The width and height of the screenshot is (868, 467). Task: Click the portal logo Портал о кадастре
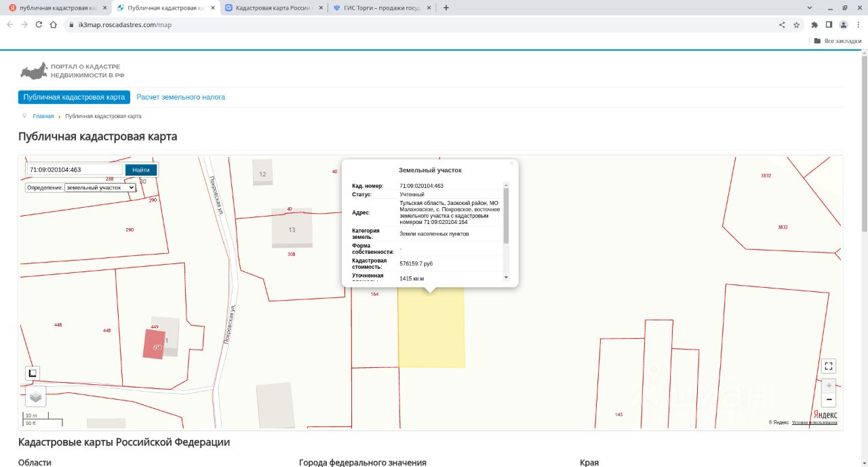[72, 71]
